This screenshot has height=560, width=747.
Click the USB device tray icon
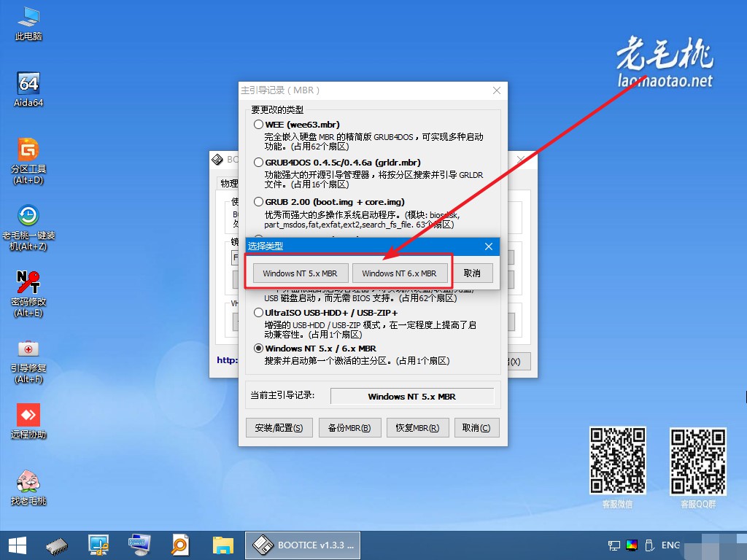pyautogui.click(x=649, y=545)
